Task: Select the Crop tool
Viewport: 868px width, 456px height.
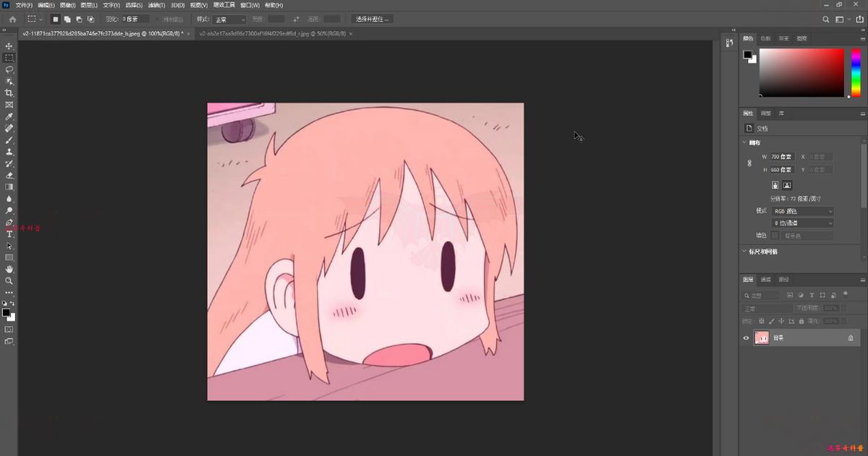Action: click(9, 93)
